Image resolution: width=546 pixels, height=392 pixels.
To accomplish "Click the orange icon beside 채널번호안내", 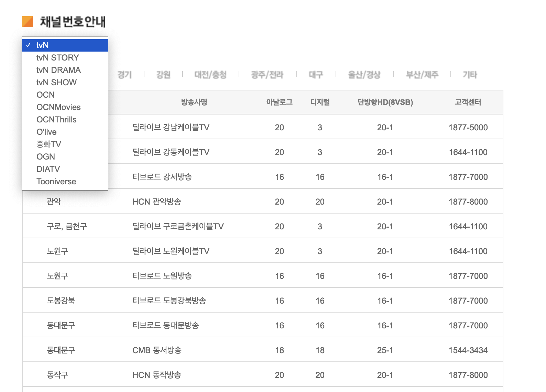I will (x=28, y=22).
